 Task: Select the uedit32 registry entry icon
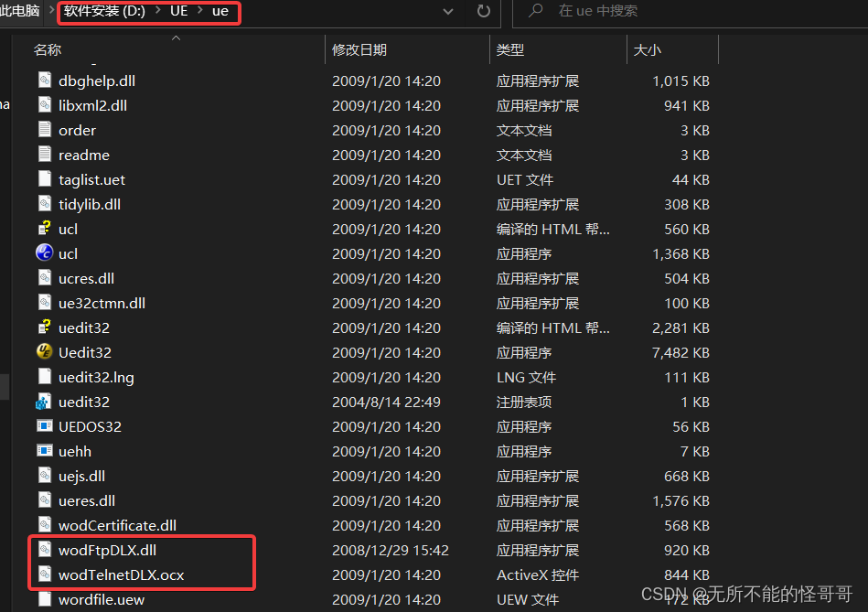click(x=44, y=402)
